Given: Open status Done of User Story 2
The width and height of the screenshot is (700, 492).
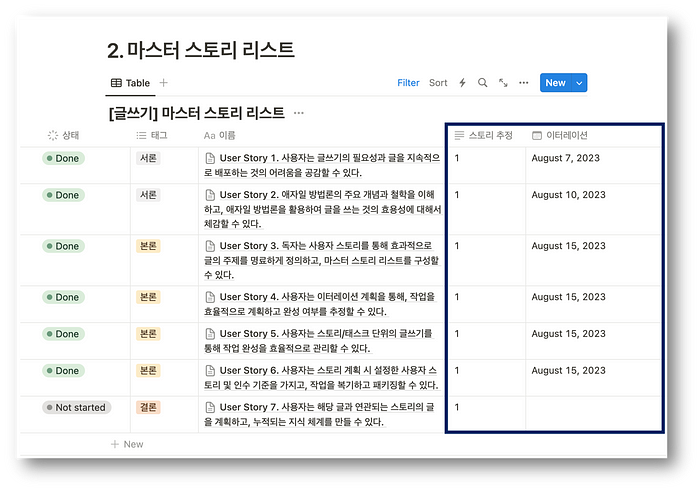Looking at the screenshot, I should pos(63,195).
